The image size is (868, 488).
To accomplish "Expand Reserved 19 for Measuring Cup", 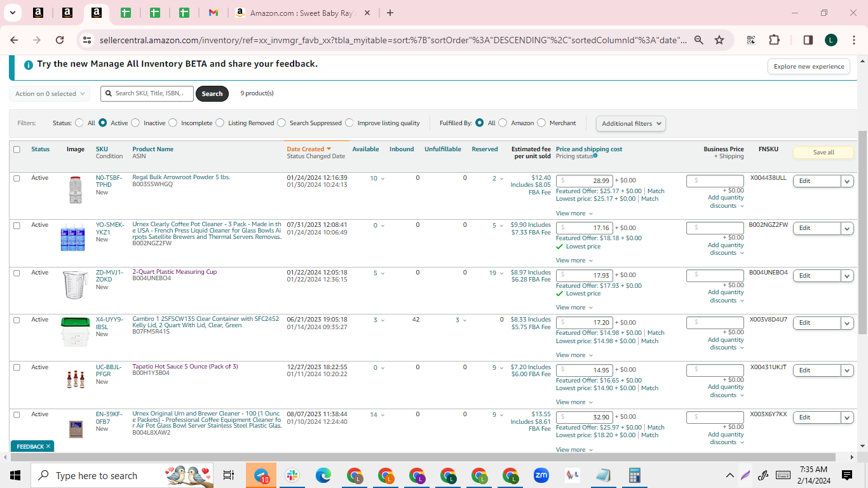I will pos(496,273).
